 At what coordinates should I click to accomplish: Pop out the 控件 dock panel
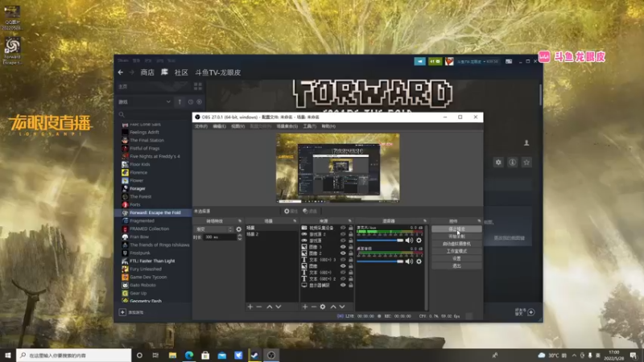pyautogui.click(x=479, y=220)
